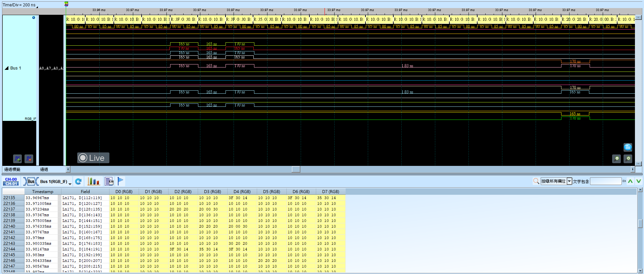Image resolution: width=644 pixels, height=274 pixels.
Task: Click the D0 (RGB) column header
Action: (124, 192)
